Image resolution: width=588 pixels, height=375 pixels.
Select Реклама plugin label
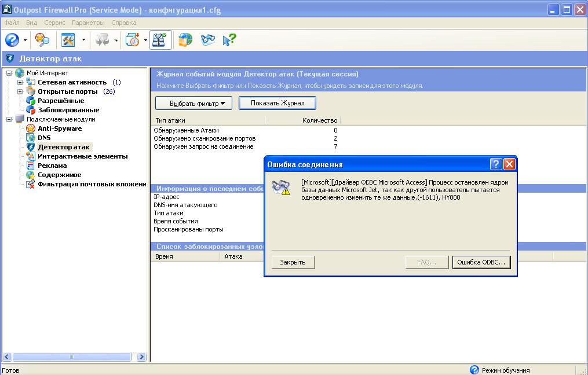point(53,166)
